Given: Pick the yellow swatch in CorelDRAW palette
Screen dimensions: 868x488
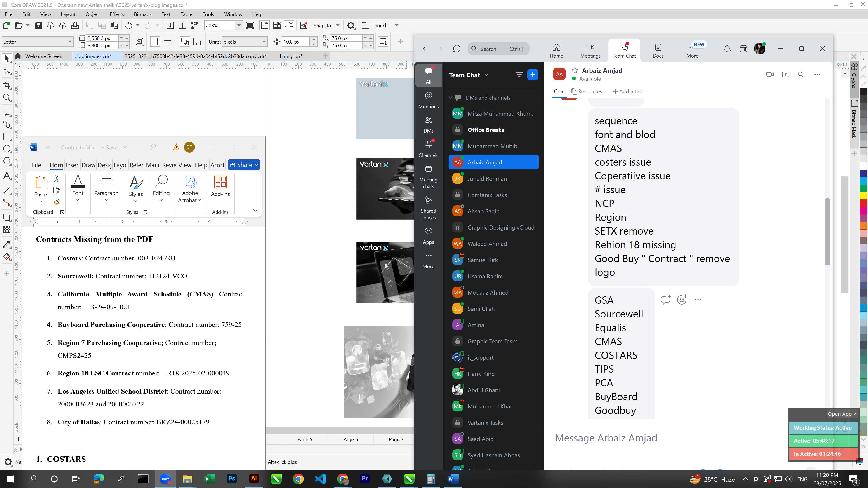Looking at the screenshot, I should pos(863,196).
